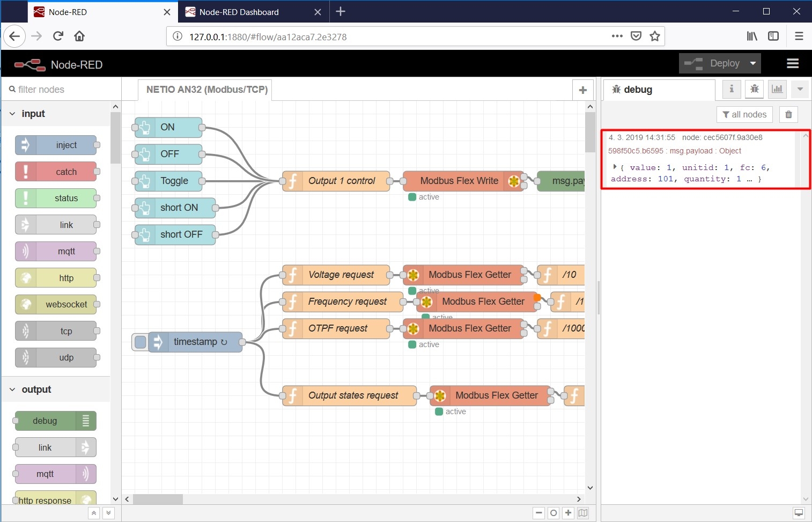Open debug in new window icon
This screenshot has width=812, height=522.
point(799,513)
